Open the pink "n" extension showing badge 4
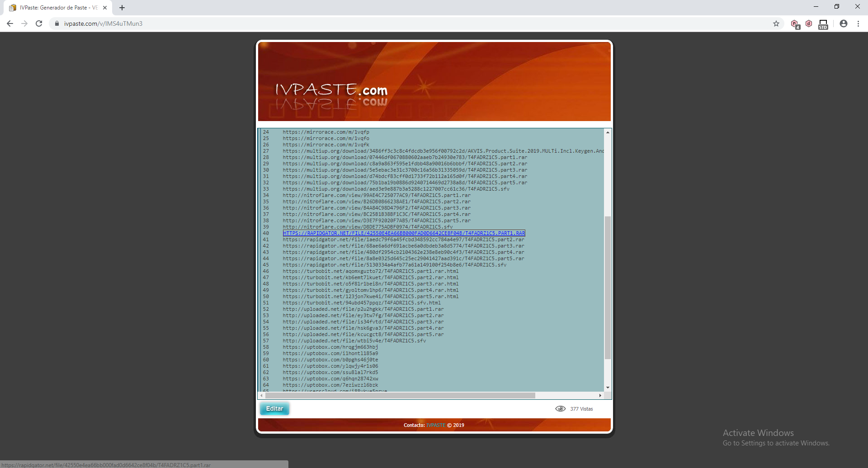Image resolution: width=868 pixels, height=468 pixels. pos(795,24)
